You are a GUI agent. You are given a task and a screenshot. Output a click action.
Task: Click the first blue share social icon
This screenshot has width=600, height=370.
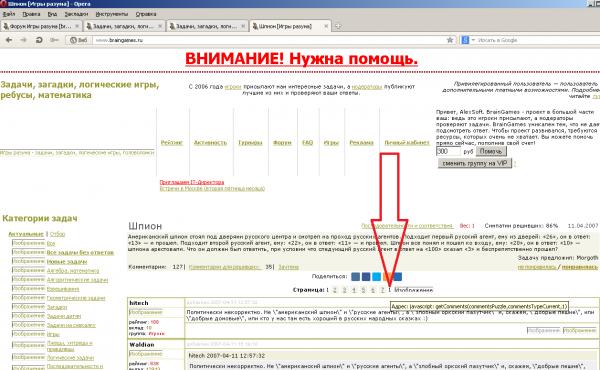pos(355,277)
